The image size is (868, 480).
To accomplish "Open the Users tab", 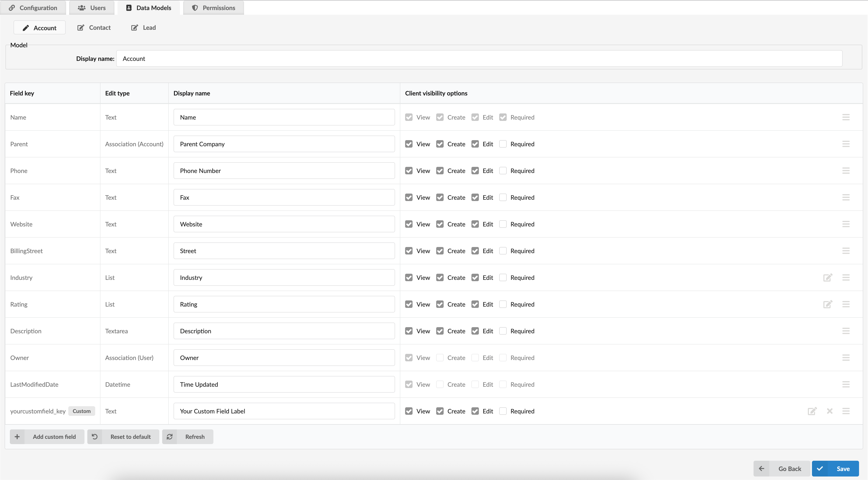I will click(92, 7).
